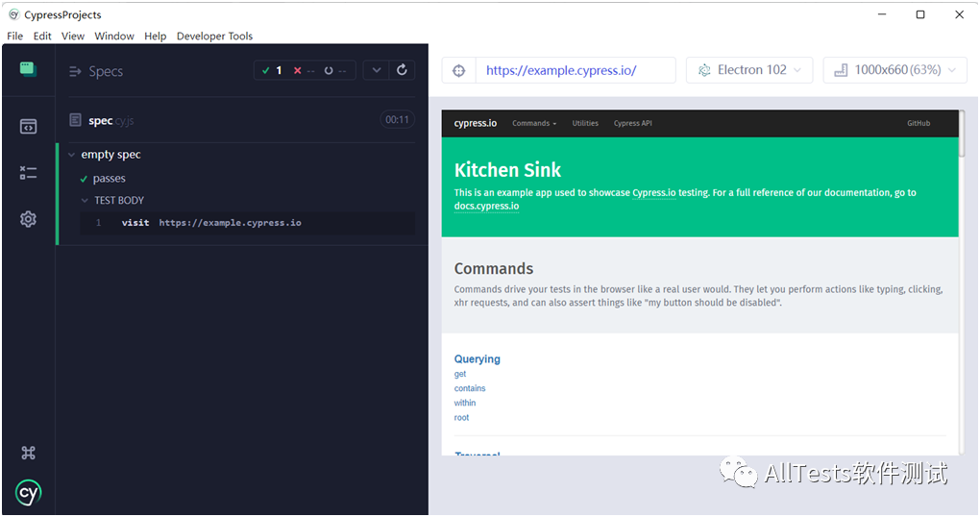980x517 pixels.
Task: Open the Utilities navbar link
Action: (585, 123)
